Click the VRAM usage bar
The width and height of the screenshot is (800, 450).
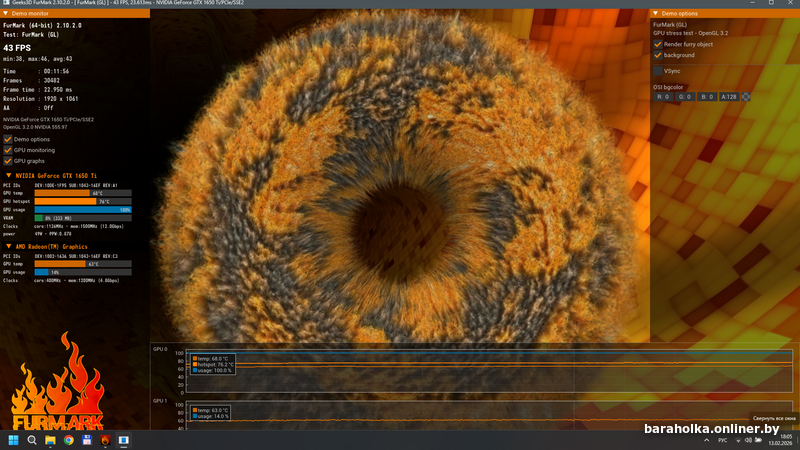click(83, 218)
